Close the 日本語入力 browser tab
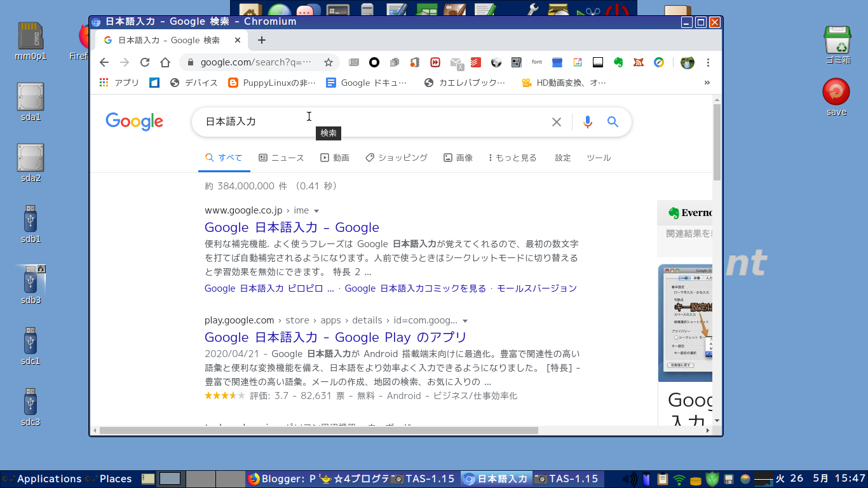Screen dimensions: 868x488 (x=238, y=40)
